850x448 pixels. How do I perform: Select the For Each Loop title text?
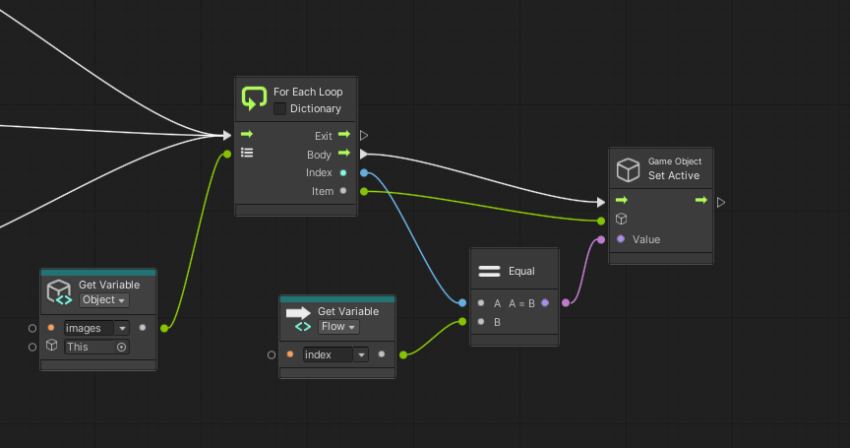click(x=308, y=92)
